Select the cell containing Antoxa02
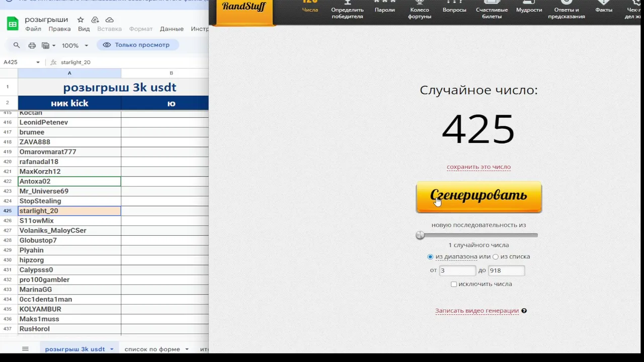 click(x=69, y=182)
